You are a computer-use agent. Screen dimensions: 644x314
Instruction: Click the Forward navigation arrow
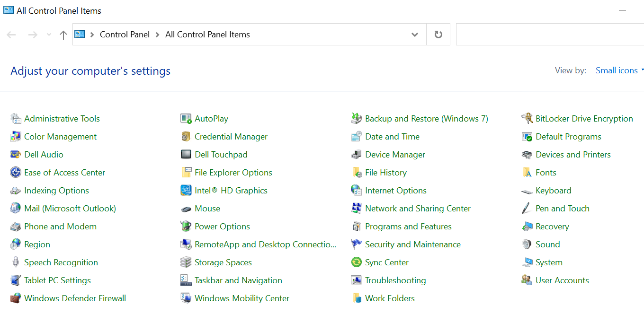(33, 35)
